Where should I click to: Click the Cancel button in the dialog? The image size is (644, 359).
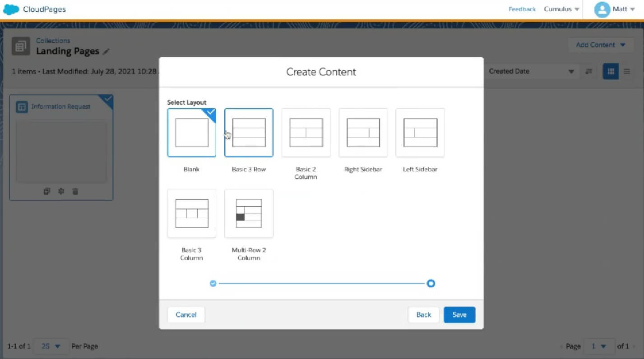click(x=186, y=315)
